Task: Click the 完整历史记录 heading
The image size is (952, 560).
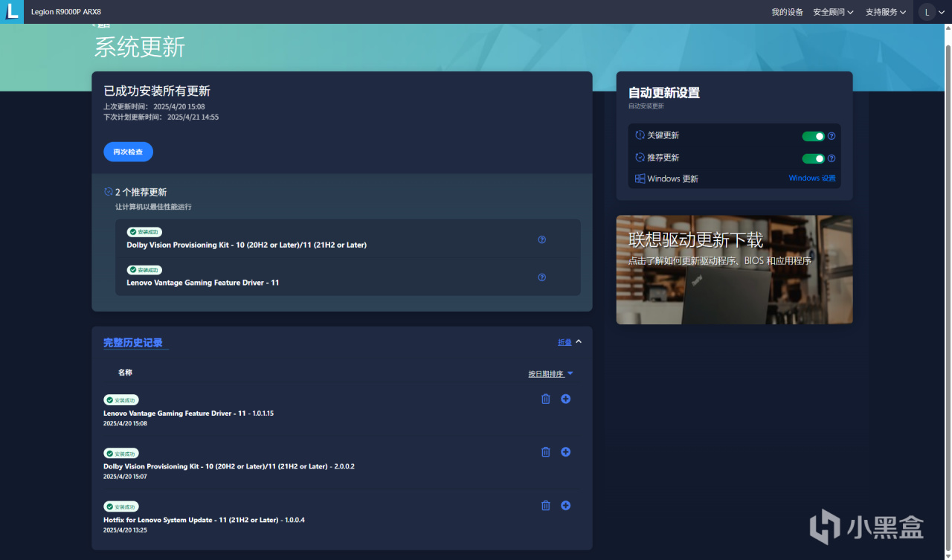Action: [133, 343]
